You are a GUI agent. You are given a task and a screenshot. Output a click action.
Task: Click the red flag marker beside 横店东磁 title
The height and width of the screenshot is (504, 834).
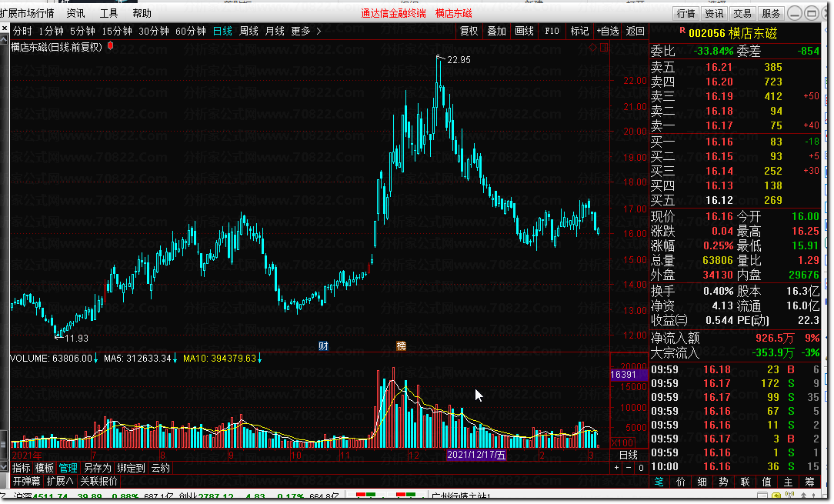111,46
